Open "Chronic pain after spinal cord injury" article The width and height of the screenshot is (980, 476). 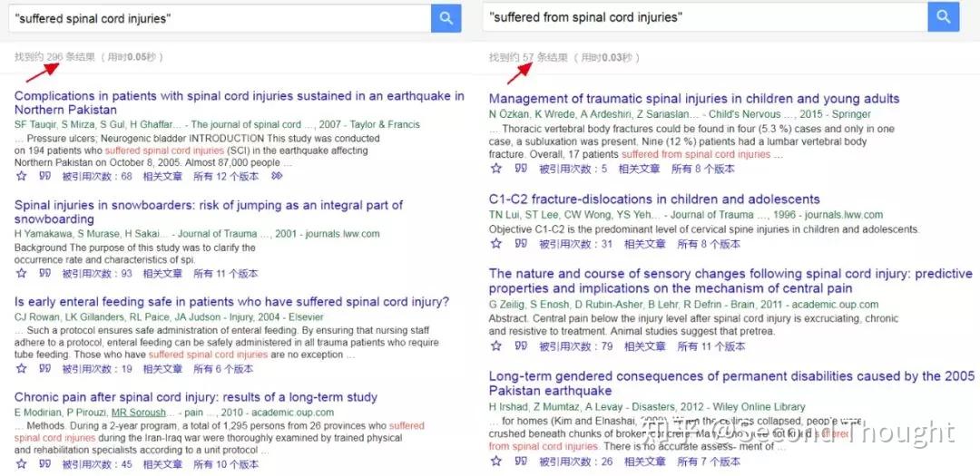pos(196,397)
